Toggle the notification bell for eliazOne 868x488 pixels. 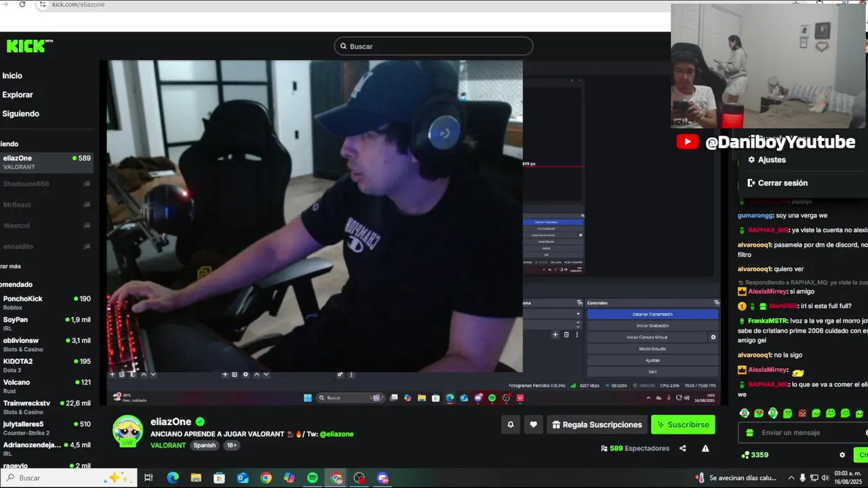pyautogui.click(x=511, y=425)
